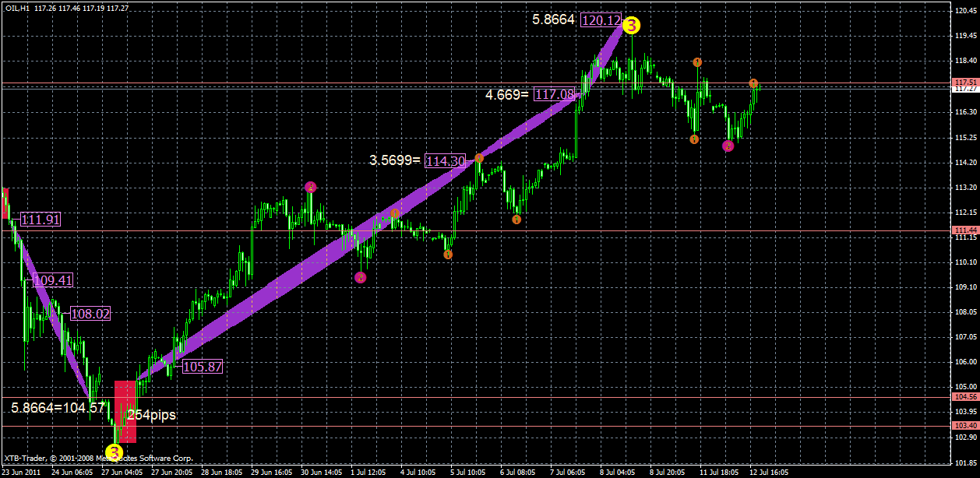Click the boxed 120.12 price target label

pyautogui.click(x=600, y=22)
